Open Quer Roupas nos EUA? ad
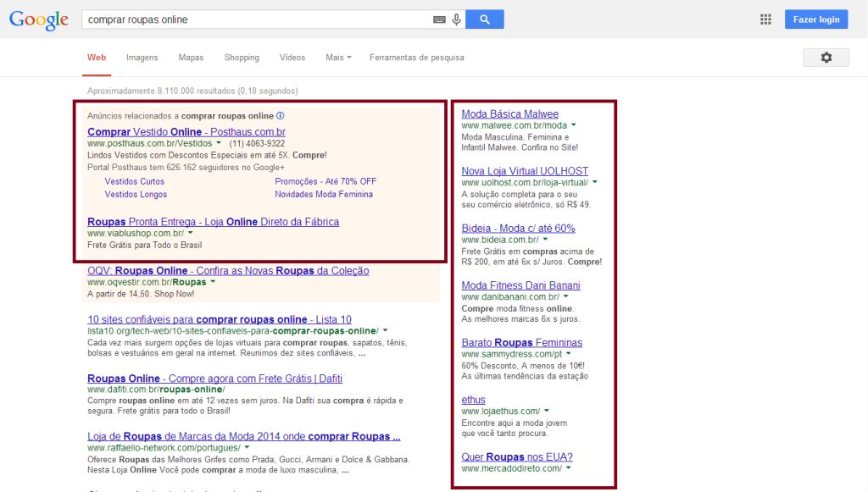This screenshot has height=492, width=868. point(517,457)
